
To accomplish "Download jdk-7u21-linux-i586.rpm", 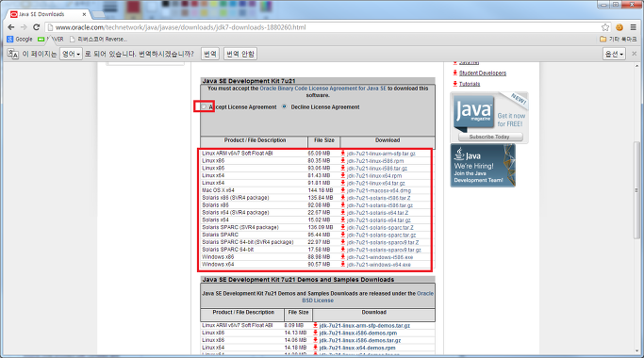I will click(x=375, y=161).
